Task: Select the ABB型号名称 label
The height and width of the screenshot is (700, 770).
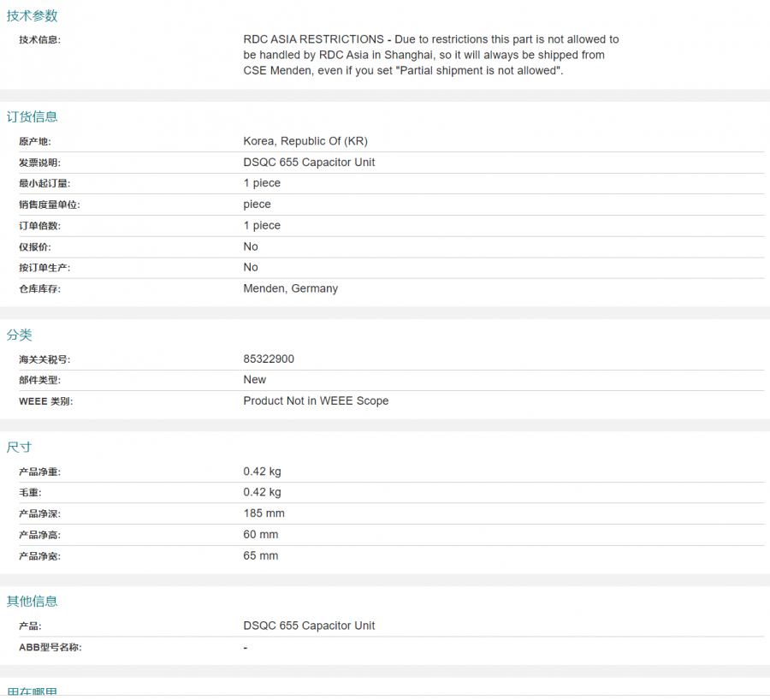Action: (50, 648)
